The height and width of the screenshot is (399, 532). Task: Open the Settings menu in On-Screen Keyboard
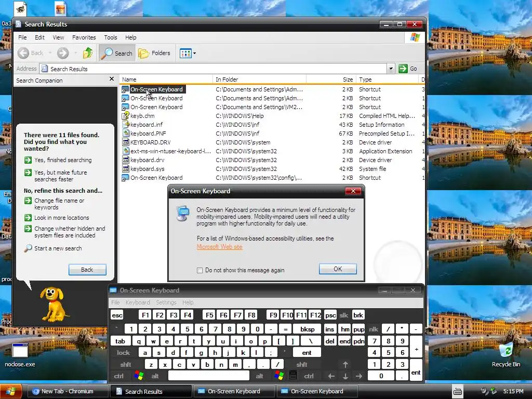(x=166, y=302)
